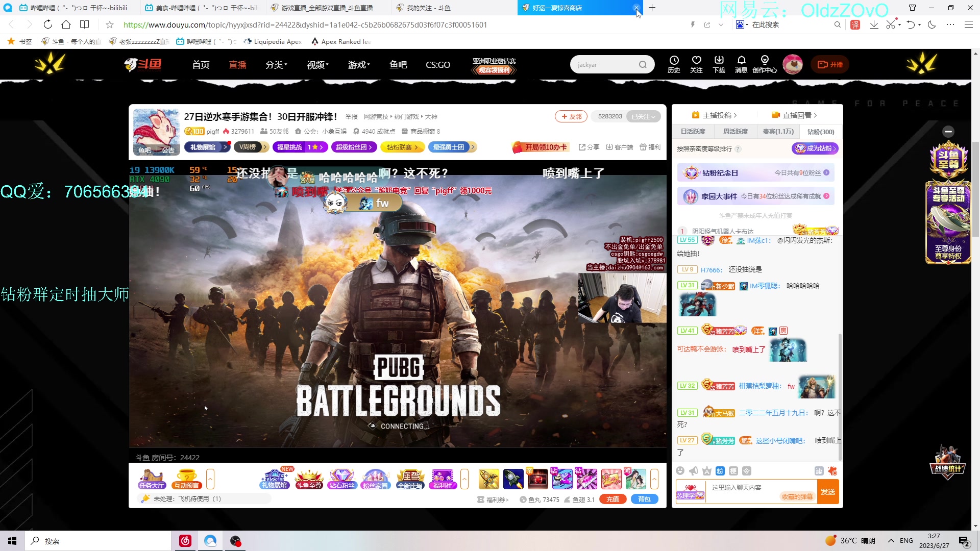
Task: Click the megaphone broadcast icon in chat
Action: click(693, 471)
